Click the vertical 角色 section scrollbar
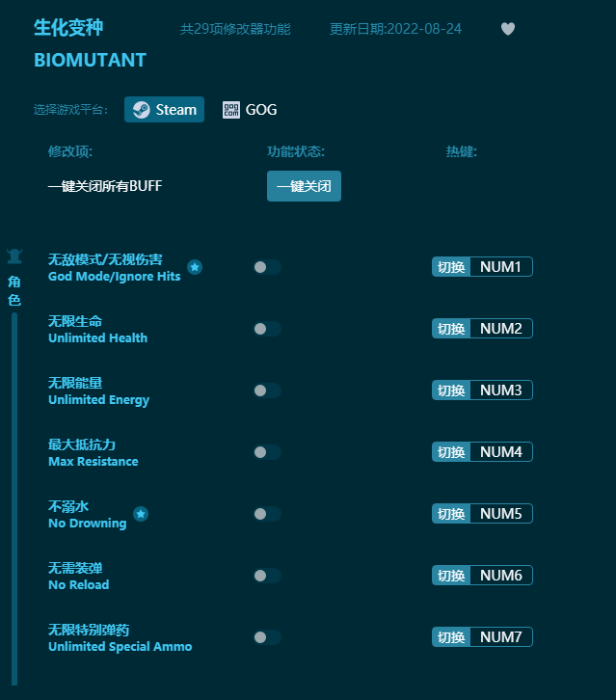The image size is (616, 700). pos(14,498)
